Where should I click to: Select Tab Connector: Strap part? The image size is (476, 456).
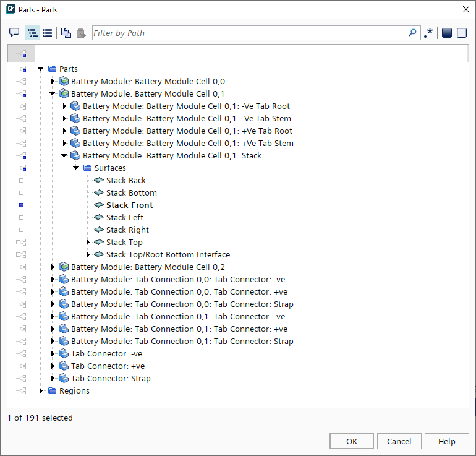110,378
